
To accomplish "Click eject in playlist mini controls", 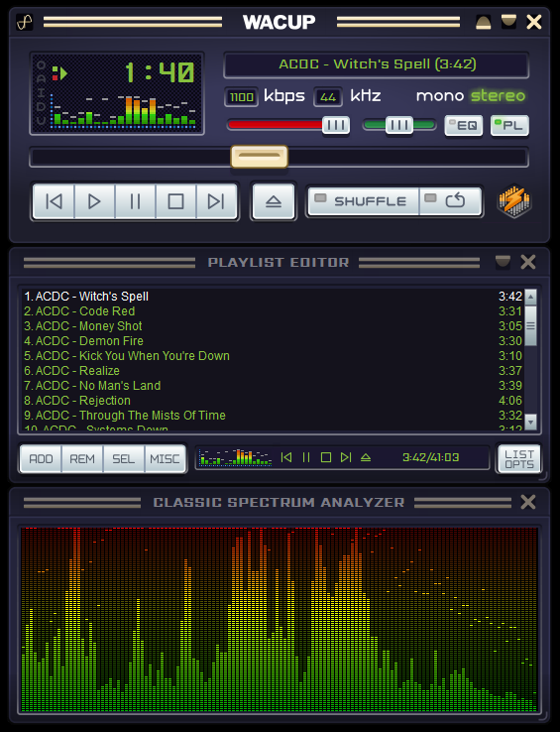I will pyautogui.click(x=366, y=457).
